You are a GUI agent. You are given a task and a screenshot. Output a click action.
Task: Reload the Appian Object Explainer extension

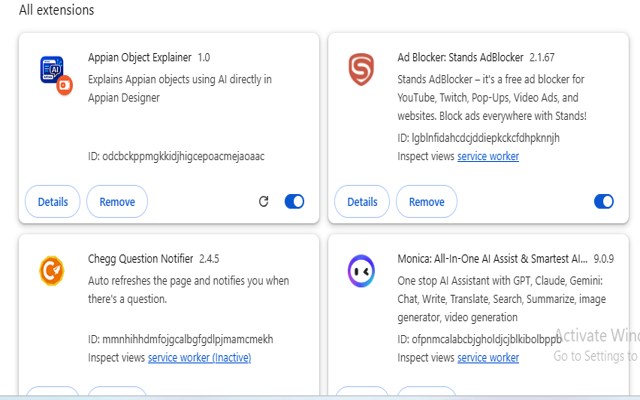pos(264,201)
